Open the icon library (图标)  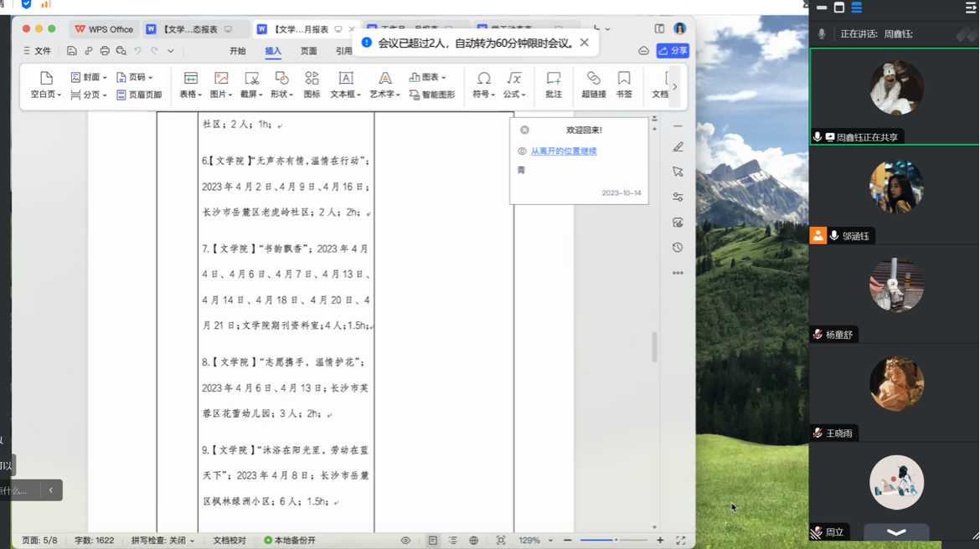(312, 85)
